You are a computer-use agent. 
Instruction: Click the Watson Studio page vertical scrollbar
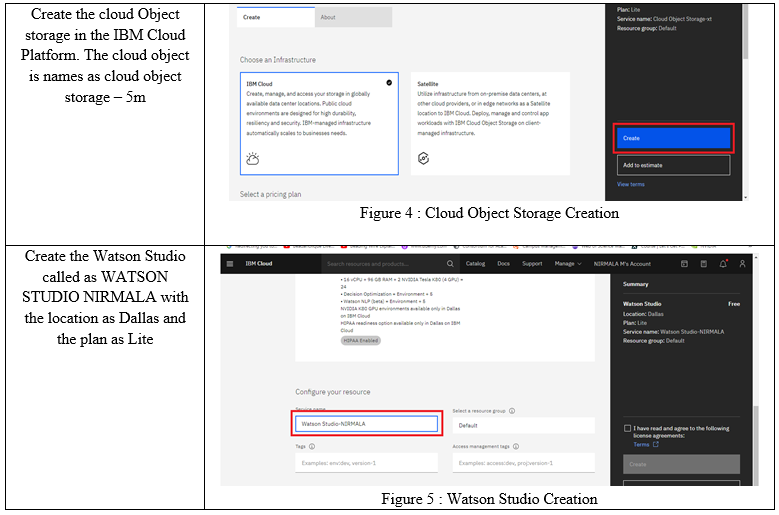tap(756, 445)
